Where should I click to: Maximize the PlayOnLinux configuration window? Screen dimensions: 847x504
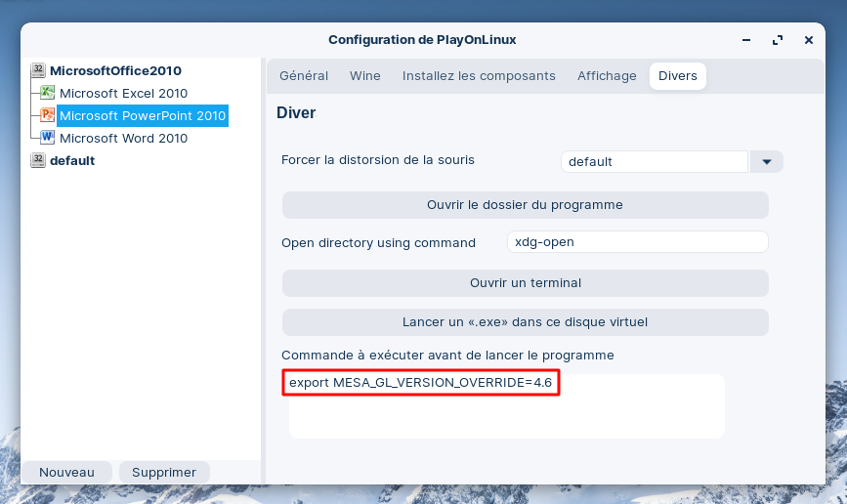click(778, 40)
